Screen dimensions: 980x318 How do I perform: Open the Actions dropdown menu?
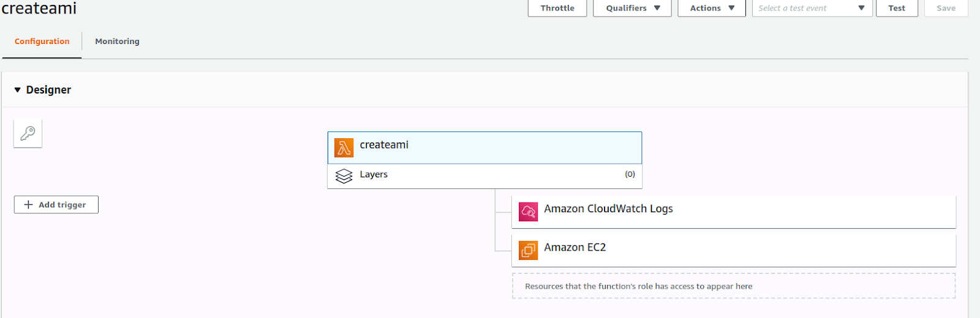coord(711,8)
